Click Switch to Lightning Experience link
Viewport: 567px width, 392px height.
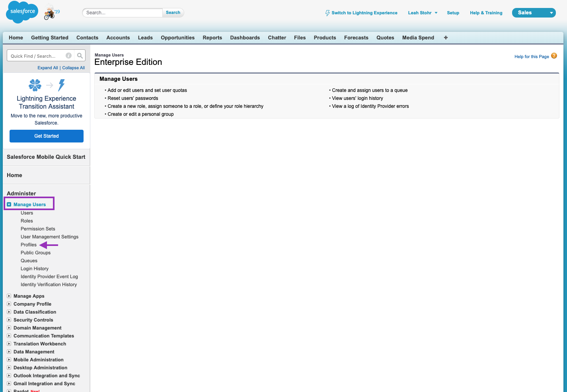click(x=364, y=13)
